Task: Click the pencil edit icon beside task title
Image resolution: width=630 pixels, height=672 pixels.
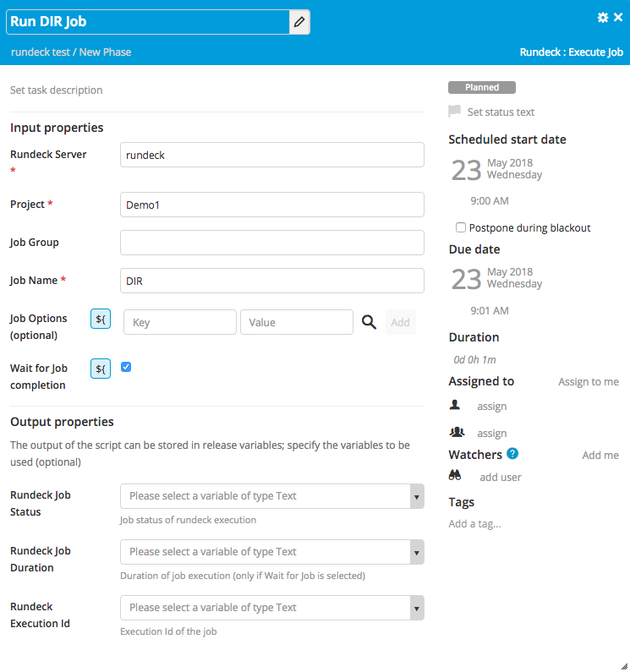Action: pyautogui.click(x=299, y=22)
